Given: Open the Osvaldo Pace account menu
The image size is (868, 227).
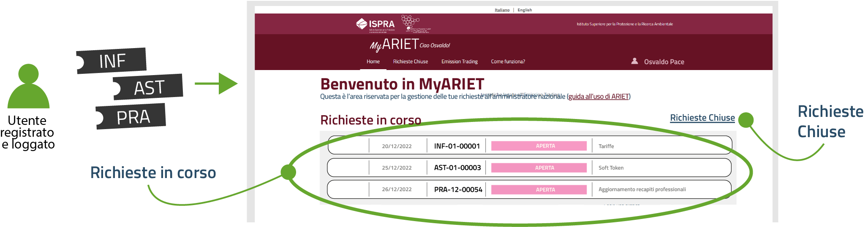Looking at the screenshot, I should (664, 62).
